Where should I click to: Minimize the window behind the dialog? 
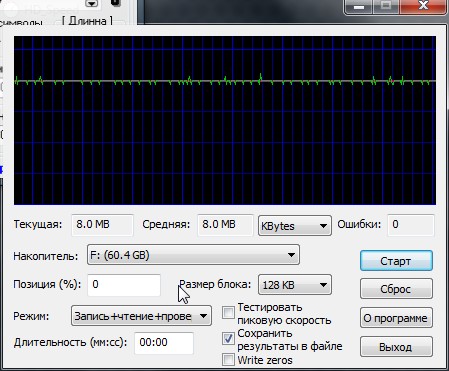pyautogui.click(x=359, y=6)
